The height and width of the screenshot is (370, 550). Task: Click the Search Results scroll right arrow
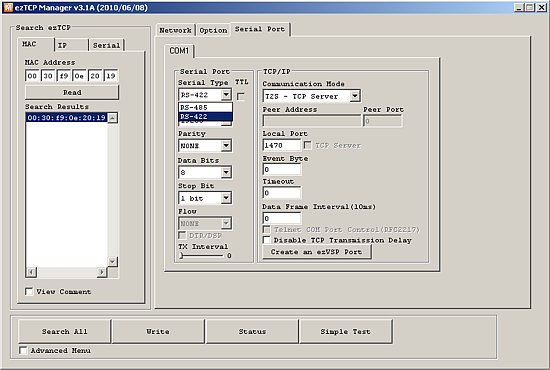point(102,272)
